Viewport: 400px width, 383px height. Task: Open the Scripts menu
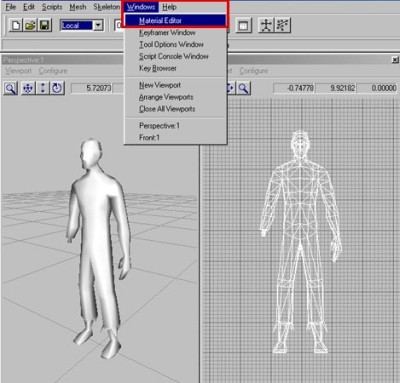click(x=52, y=7)
